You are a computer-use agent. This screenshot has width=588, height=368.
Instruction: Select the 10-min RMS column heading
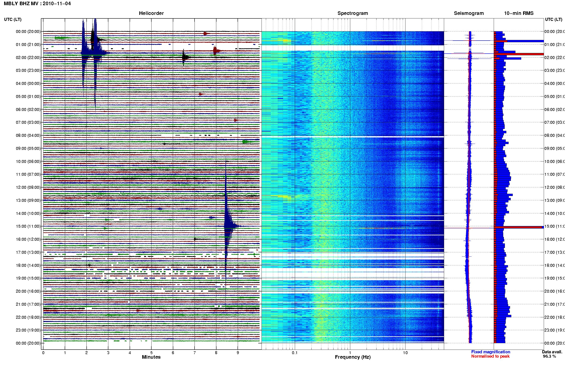(x=519, y=13)
